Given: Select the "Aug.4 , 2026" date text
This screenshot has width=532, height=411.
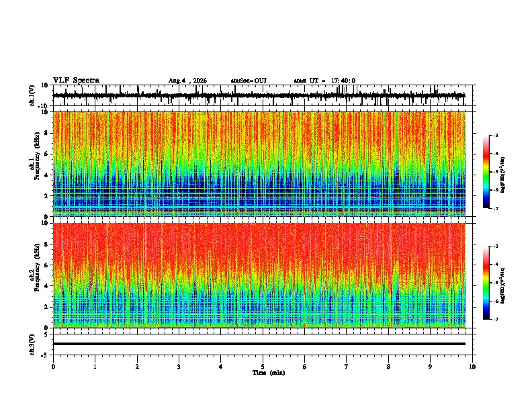Looking at the screenshot, I should [x=187, y=81].
